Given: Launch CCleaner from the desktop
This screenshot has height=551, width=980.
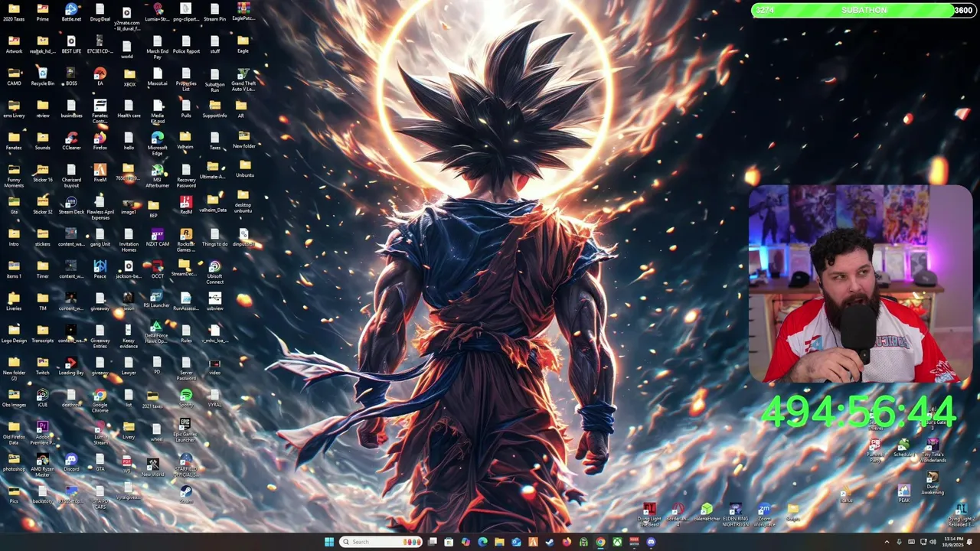Looking at the screenshot, I should pos(71,141).
